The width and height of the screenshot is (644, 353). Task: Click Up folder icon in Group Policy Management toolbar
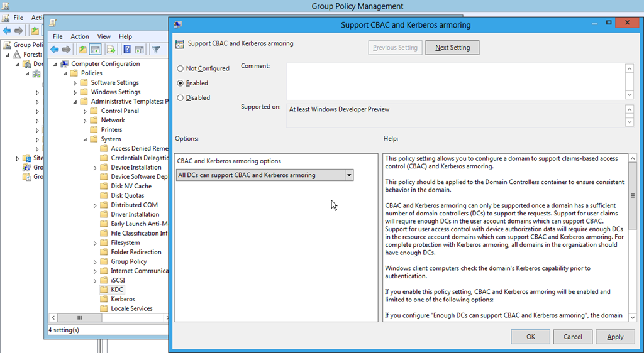click(x=35, y=31)
